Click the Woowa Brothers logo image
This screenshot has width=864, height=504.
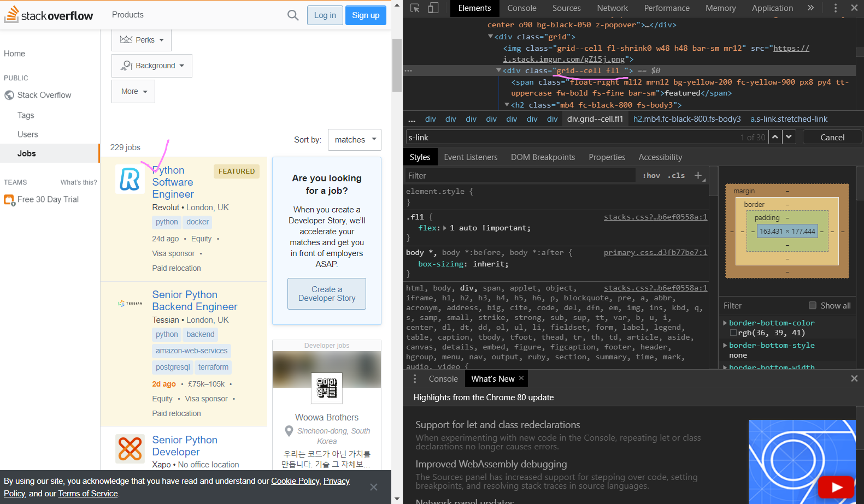click(x=327, y=388)
